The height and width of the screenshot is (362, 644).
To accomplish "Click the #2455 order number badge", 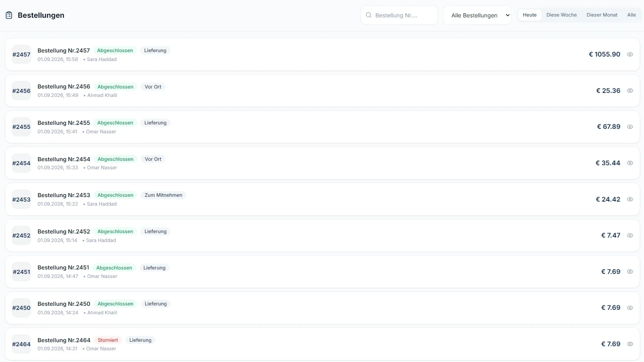I will (x=21, y=127).
